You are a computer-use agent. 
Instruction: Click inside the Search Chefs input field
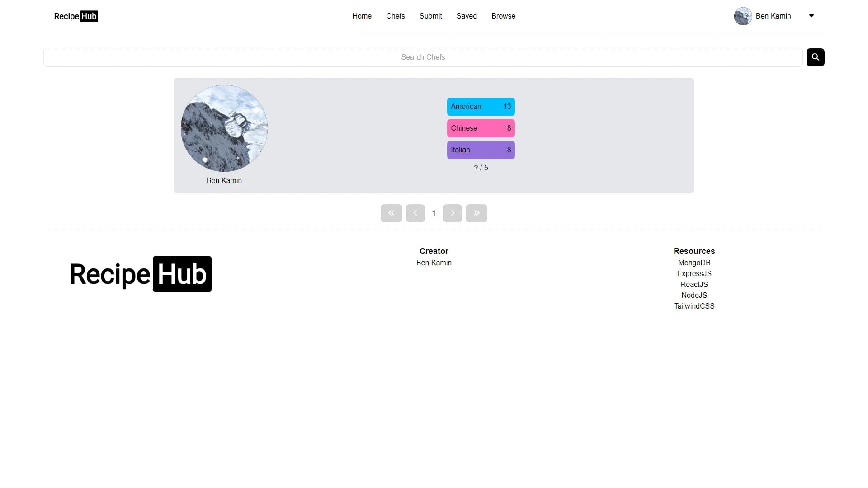tap(423, 57)
